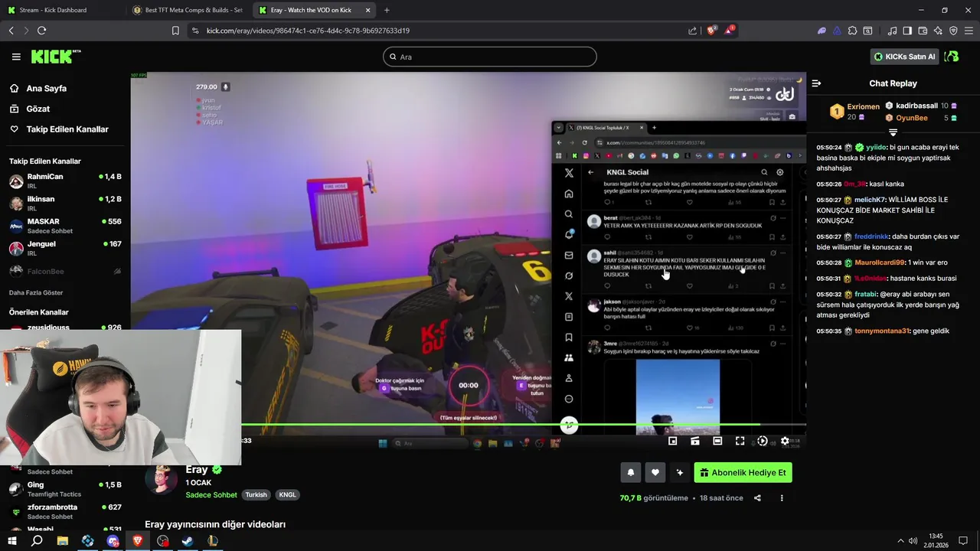Open Brave VPN shield icon
This screenshot has width=980, height=551.
[953, 31]
